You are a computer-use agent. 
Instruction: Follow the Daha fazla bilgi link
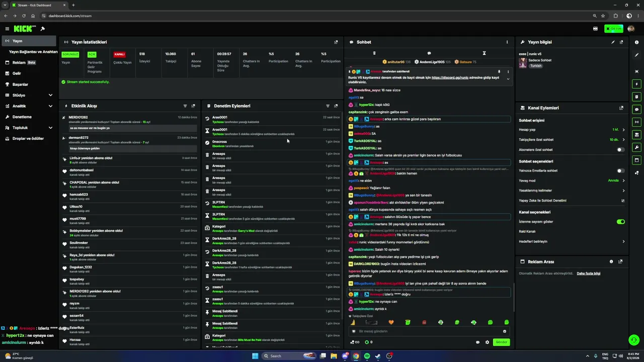pyautogui.click(x=588, y=274)
